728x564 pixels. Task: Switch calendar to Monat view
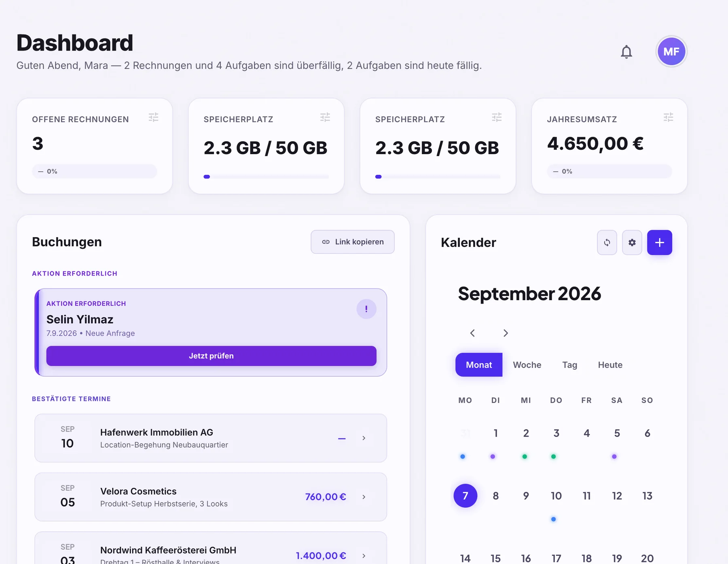479,365
